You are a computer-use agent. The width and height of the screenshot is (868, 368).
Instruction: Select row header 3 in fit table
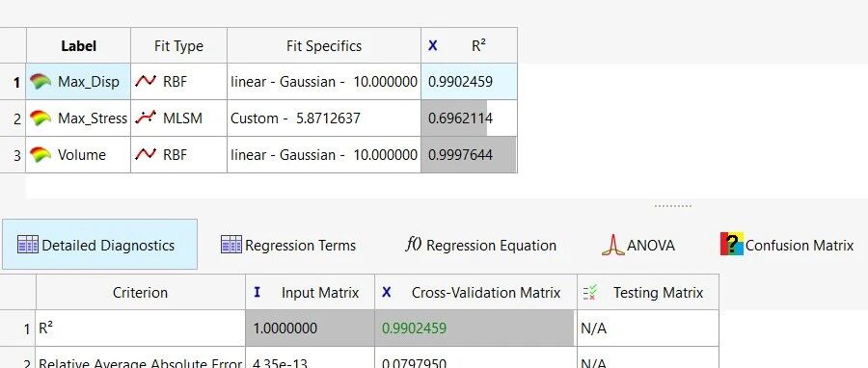[13, 155]
